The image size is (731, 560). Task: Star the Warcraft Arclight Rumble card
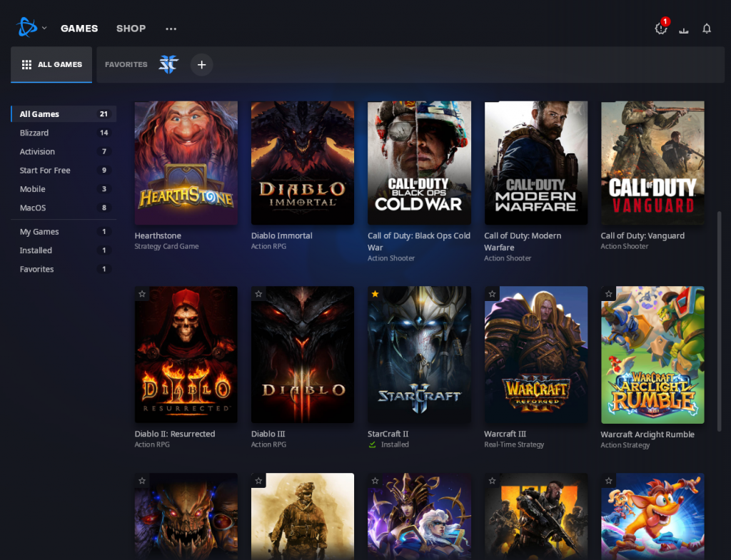tap(609, 294)
